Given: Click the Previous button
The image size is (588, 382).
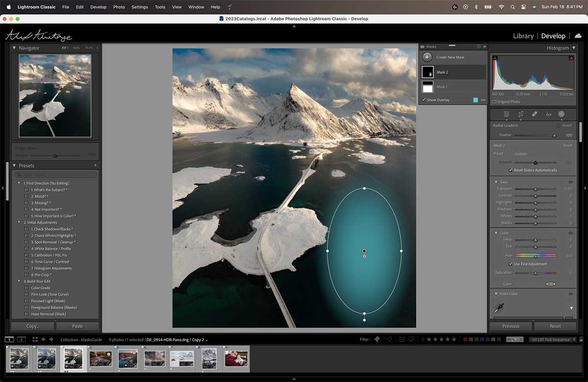Looking at the screenshot, I should (511, 326).
